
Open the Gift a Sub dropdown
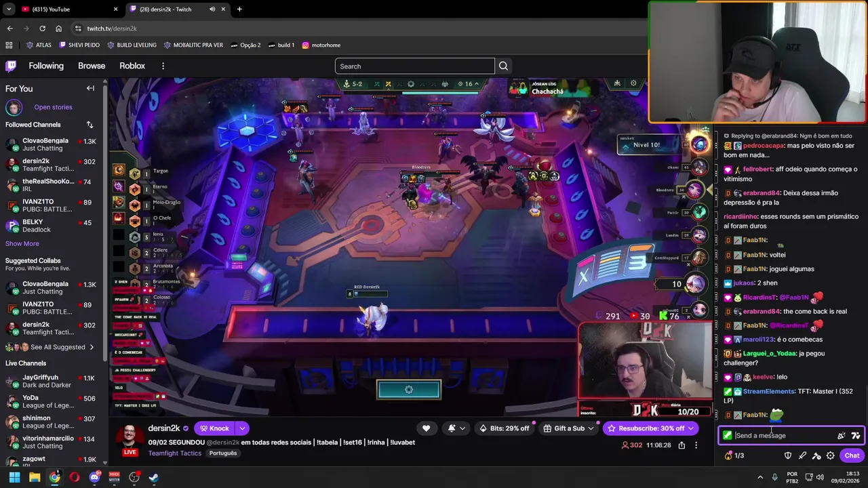pyautogui.click(x=568, y=428)
